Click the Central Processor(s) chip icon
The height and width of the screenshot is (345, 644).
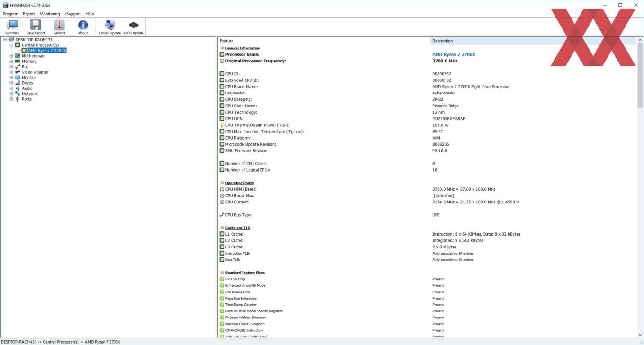click(x=18, y=45)
